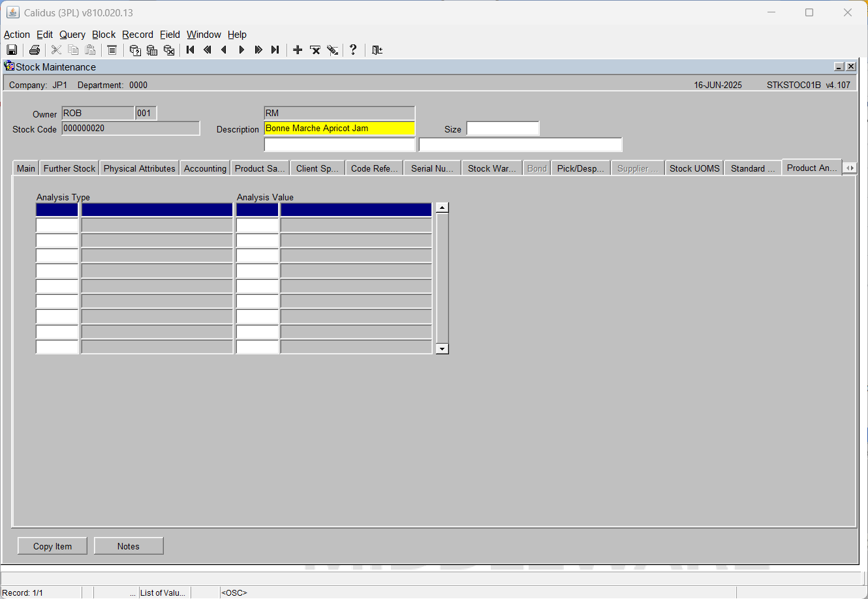
Task: Click scroll up arrow of analysis grid
Action: pos(442,208)
